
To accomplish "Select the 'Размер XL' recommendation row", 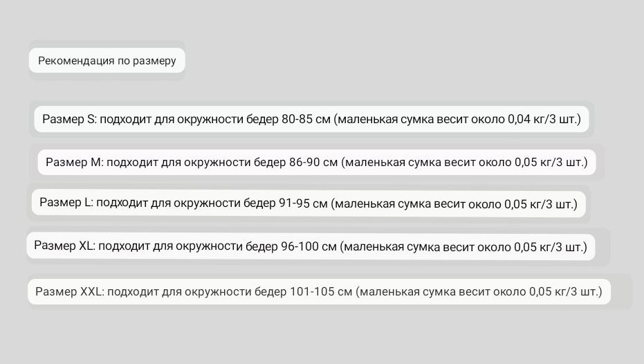I will (311, 246).
